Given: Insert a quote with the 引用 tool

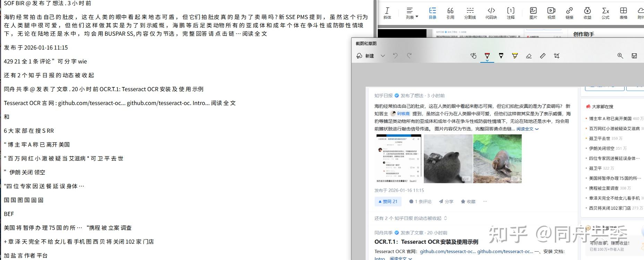Looking at the screenshot, I should coord(450,13).
